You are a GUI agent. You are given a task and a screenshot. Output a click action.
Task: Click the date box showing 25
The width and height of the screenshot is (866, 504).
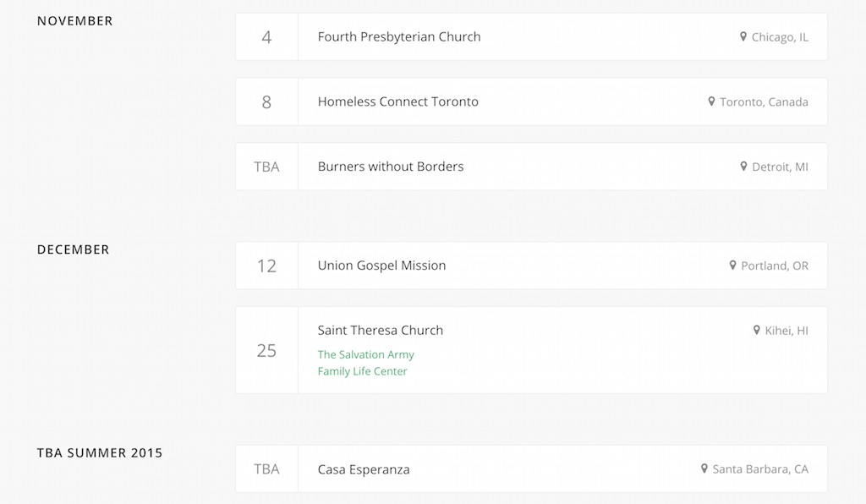[266, 350]
